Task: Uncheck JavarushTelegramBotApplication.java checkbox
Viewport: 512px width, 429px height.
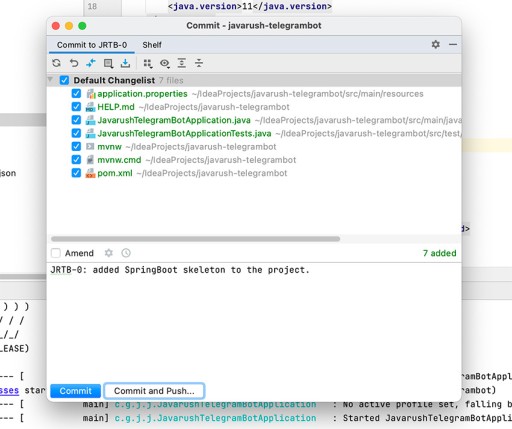Action: 76,120
